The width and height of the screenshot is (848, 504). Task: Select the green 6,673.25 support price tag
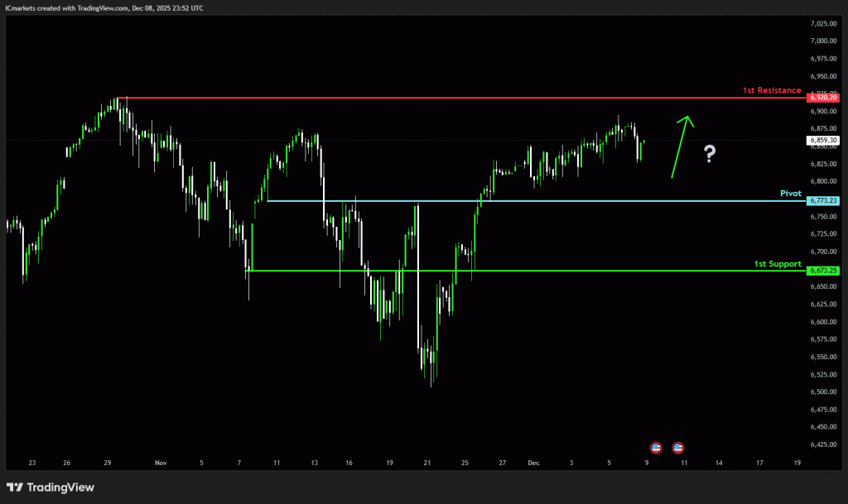[821, 271]
